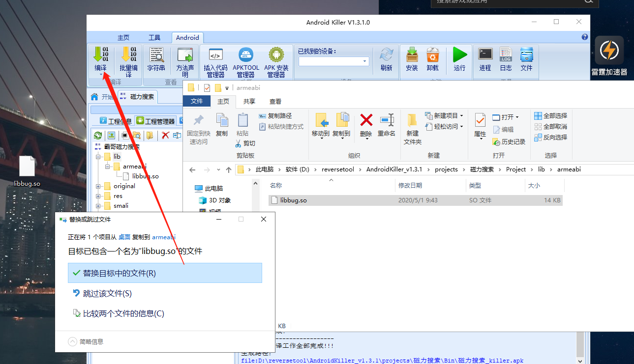Click the 新建文件夹 new folder icon
The height and width of the screenshot is (364, 634).
click(413, 120)
